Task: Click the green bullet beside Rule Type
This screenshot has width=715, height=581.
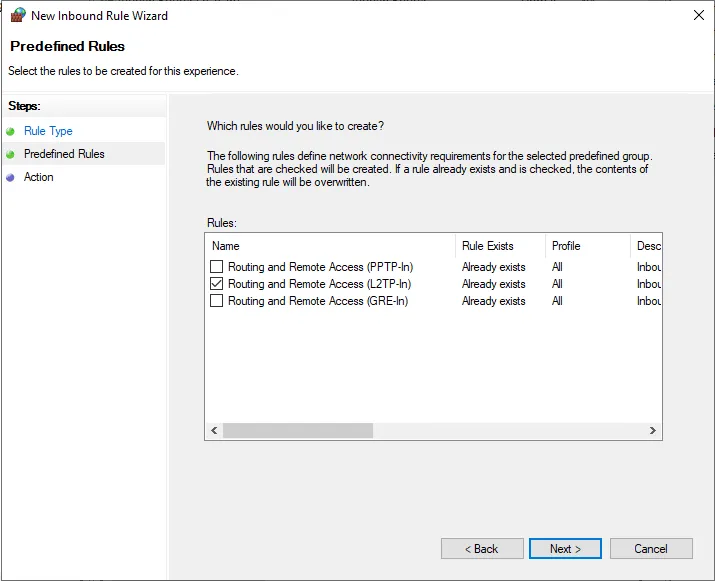Action: click(11, 131)
